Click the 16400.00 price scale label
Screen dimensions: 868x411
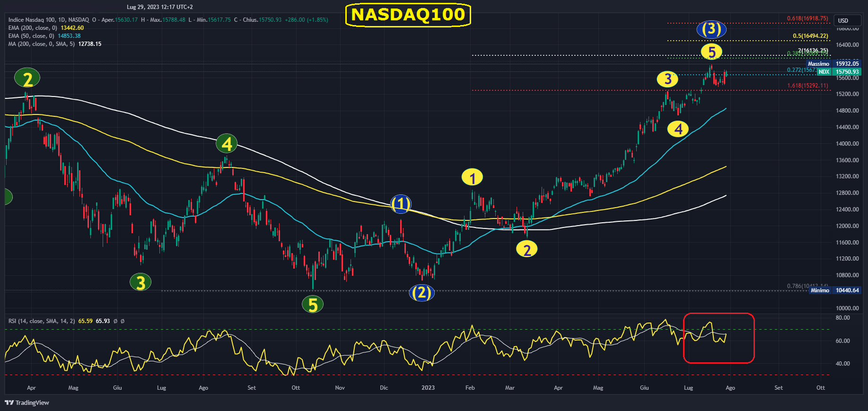coord(847,45)
